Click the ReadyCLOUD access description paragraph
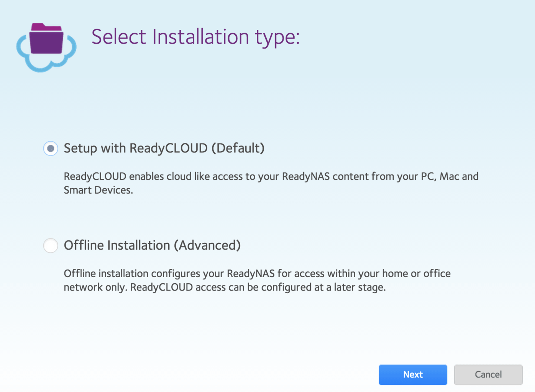This screenshot has width=535, height=392. (271, 183)
